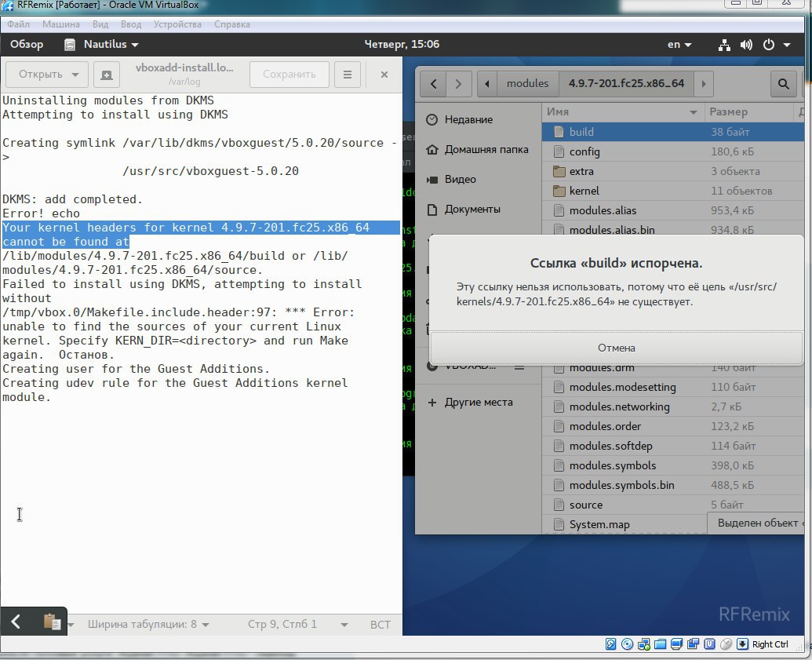Open the Машина menu in VirtualBox
This screenshot has width=812, height=660.
tap(61, 24)
